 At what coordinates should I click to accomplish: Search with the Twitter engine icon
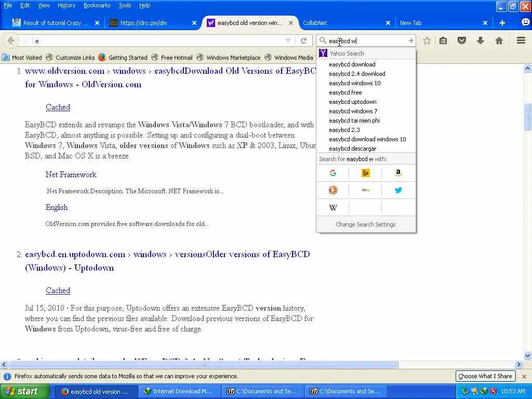(398, 190)
